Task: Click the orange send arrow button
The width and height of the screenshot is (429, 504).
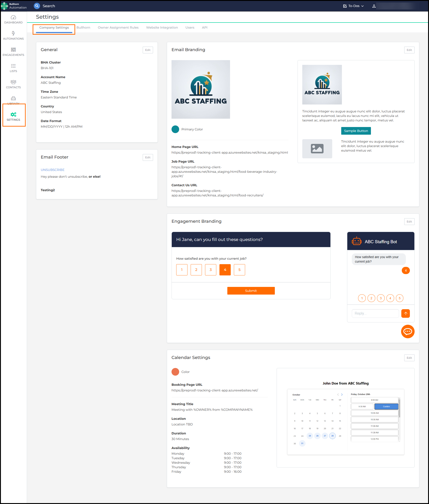Action: [405, 313]
